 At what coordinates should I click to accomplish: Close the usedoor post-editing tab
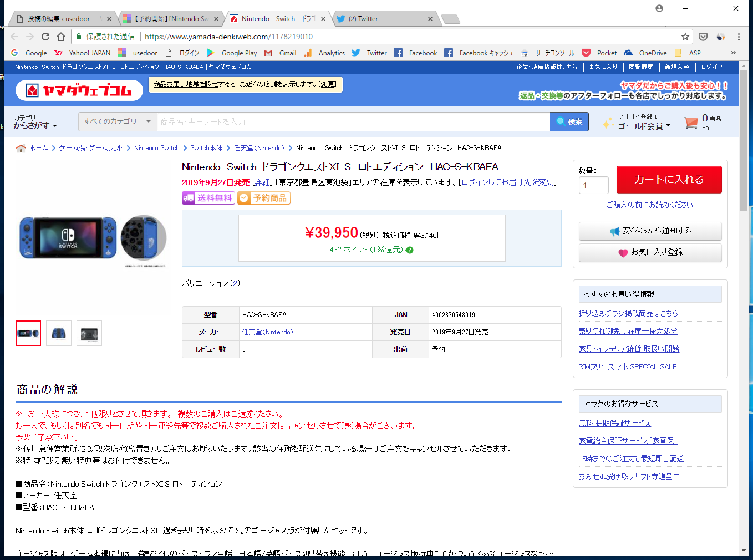point(109,19)
